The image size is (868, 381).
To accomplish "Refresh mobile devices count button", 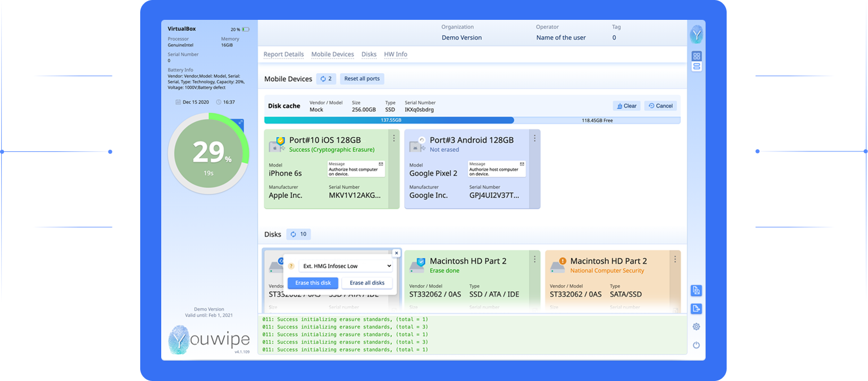I will click(326, 79).
